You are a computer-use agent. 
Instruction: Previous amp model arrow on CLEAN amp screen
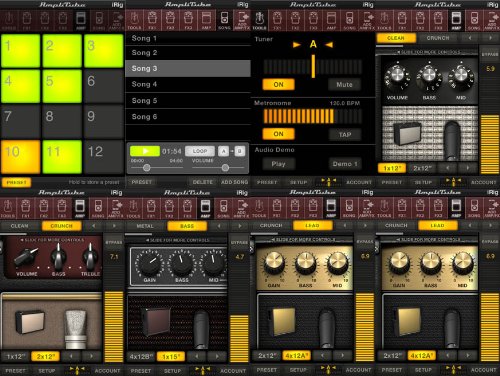(470, 38)
